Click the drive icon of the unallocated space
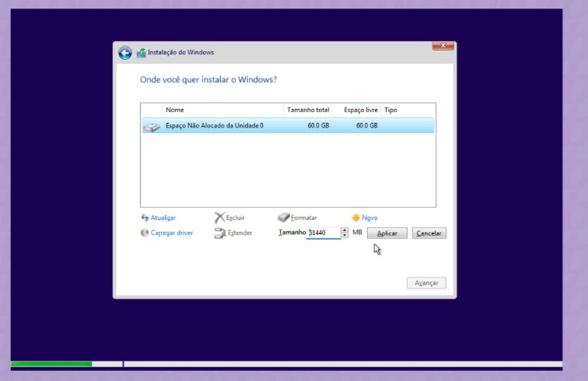588x381 pixels. (x=151, y=126)
